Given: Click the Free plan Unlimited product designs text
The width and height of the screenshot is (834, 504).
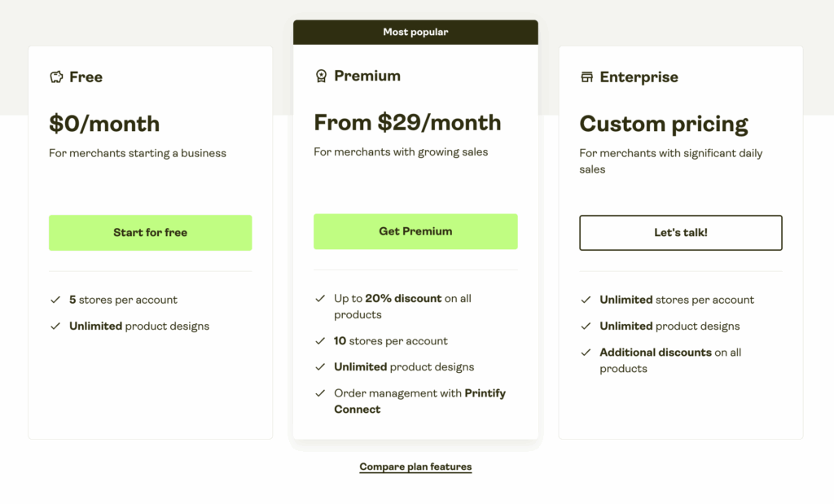Looking at the screenshot, I should pyautogui.click(x=139, y=327).
